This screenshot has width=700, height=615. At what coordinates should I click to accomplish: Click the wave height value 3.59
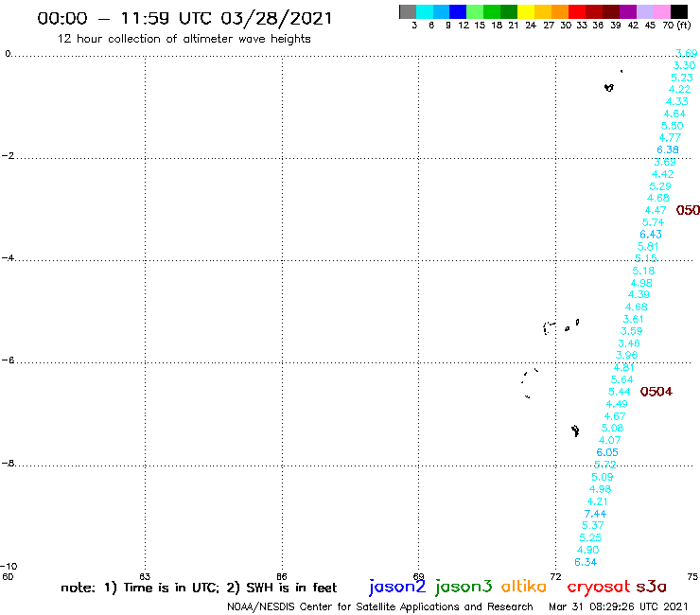coord(631,331)
